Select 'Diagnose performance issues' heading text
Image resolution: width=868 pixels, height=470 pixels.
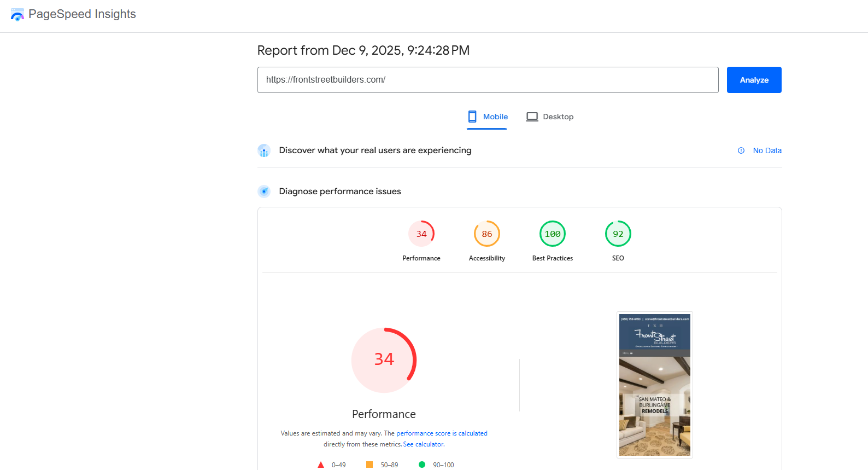pyautogui.click(x=340, y=192)
